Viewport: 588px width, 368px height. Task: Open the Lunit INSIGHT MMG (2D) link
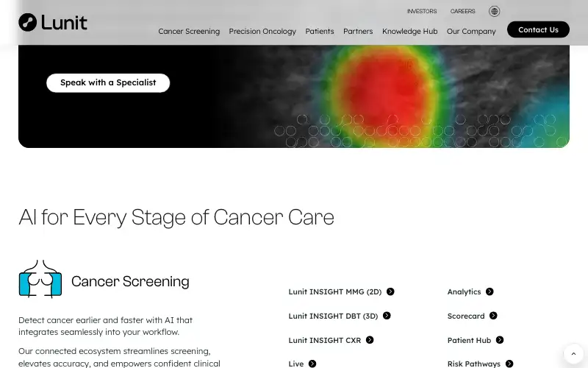(335, 291)
